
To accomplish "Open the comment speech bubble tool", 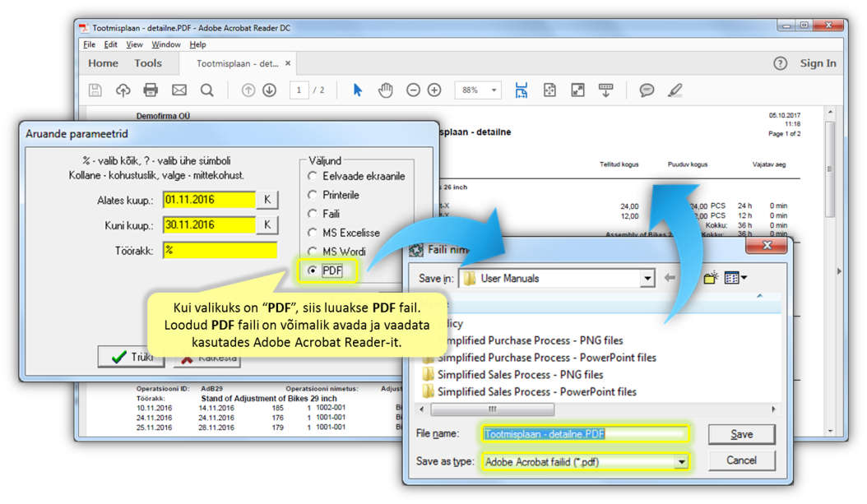I will click(647, 90).
